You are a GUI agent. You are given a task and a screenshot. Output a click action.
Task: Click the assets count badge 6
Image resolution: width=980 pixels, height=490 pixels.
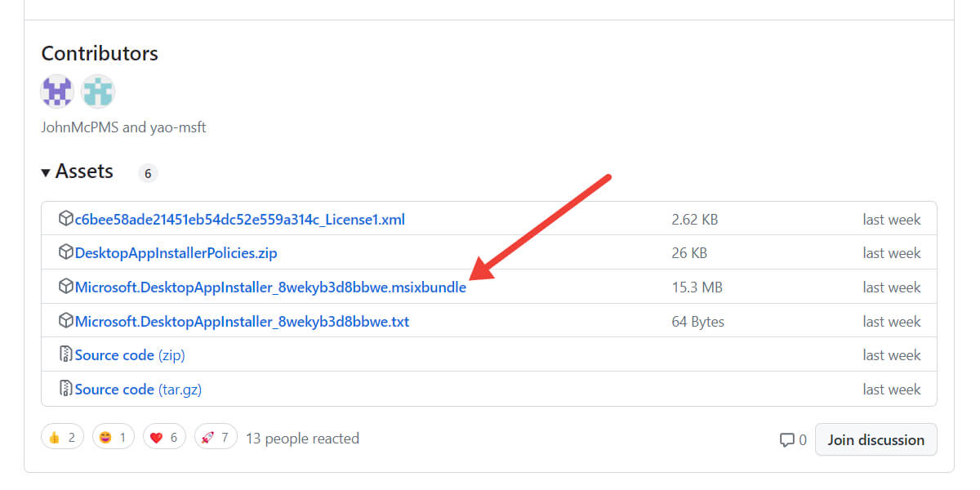coord(148,173)
